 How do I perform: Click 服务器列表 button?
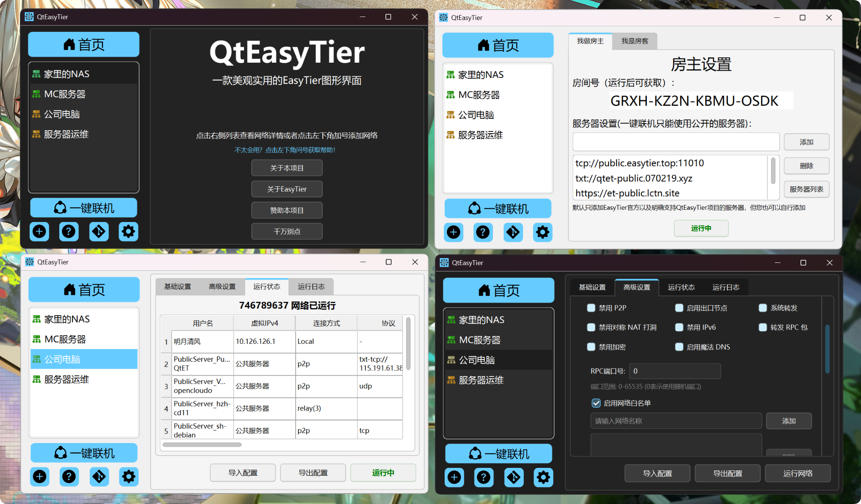coord(806,189)
